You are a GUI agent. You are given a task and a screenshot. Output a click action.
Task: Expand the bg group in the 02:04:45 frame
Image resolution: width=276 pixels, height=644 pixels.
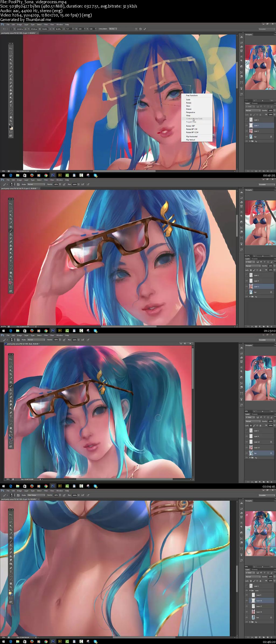pos(250,458)
